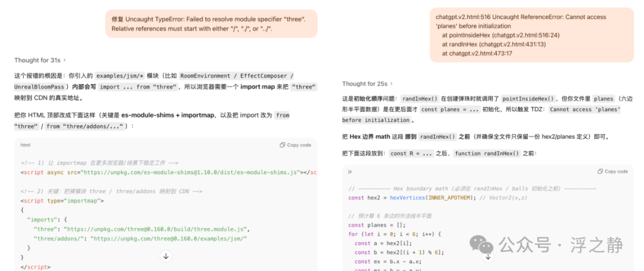Image resolution: width=644 pixels, height=271 pixels.
Task: Click the "html" language label of the code block
Action: pyautogui.click(x=25, y=145)
